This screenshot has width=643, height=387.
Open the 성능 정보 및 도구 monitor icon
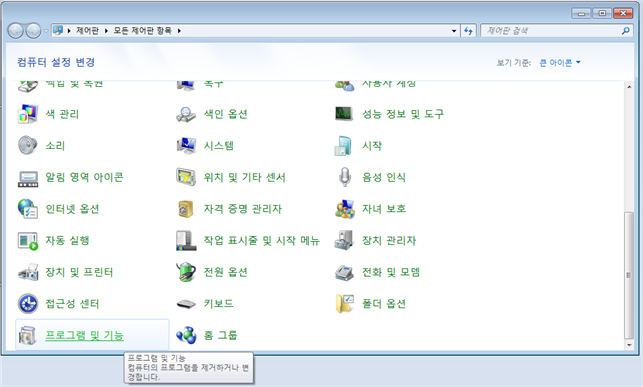coord(344,114)
